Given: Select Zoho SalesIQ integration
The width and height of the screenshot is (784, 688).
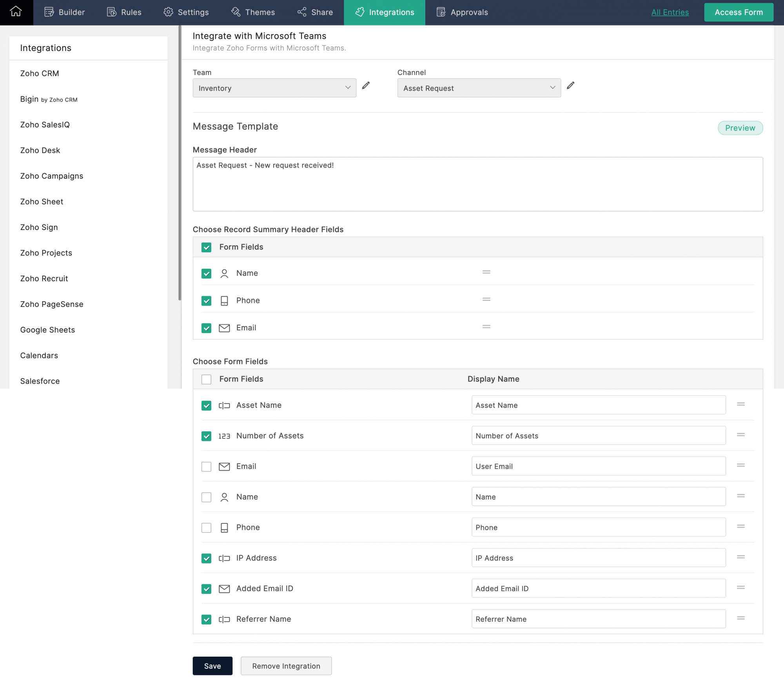Looking at the screenshot, I should (x=45, y=125).
